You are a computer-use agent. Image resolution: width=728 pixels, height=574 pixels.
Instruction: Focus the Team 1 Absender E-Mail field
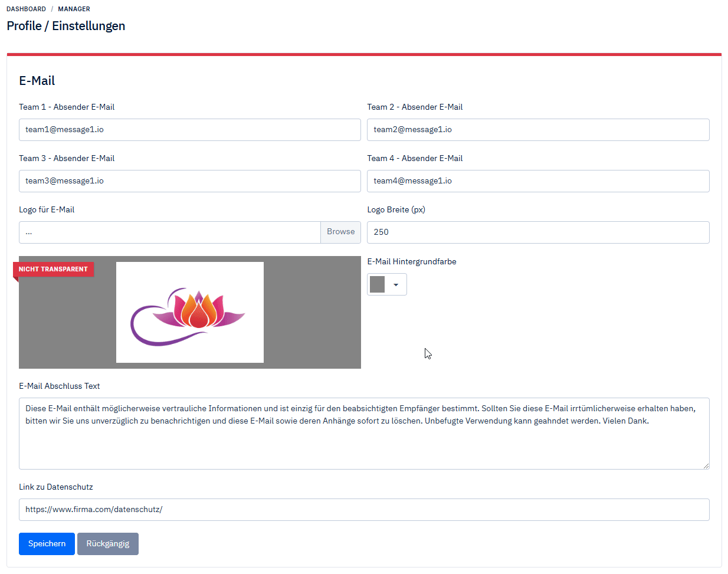189,130
